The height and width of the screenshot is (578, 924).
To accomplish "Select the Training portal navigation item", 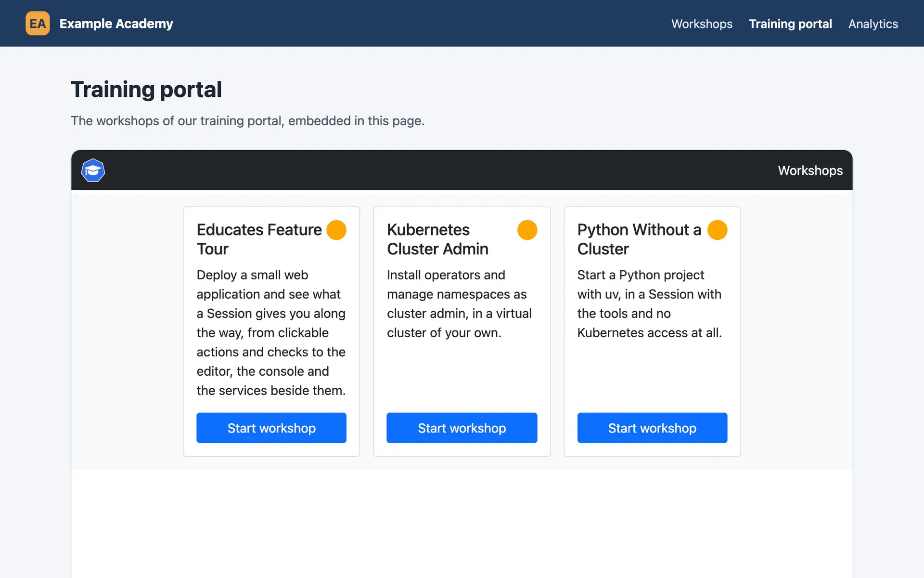I will tap(790, 24).
